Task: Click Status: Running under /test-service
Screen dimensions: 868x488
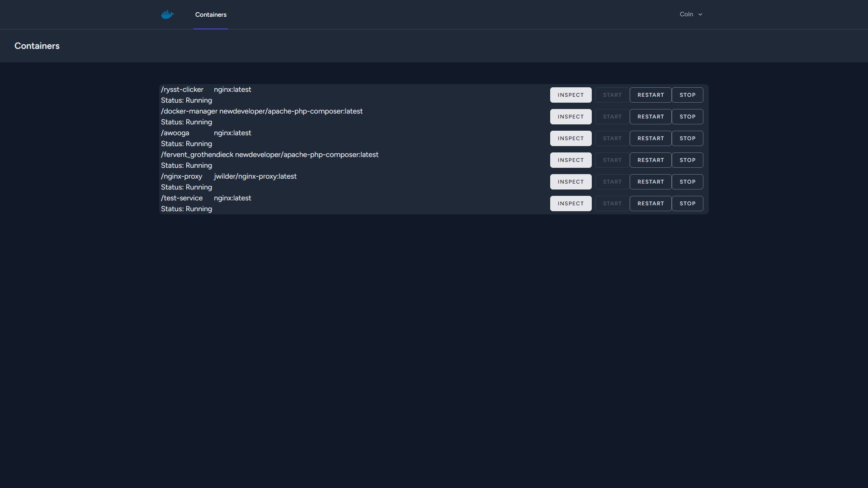Action: (186, 209)
